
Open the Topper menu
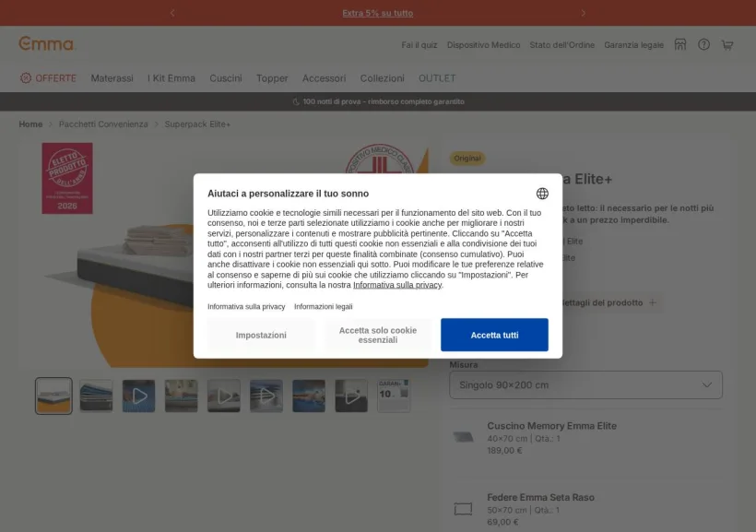[272, 78]
